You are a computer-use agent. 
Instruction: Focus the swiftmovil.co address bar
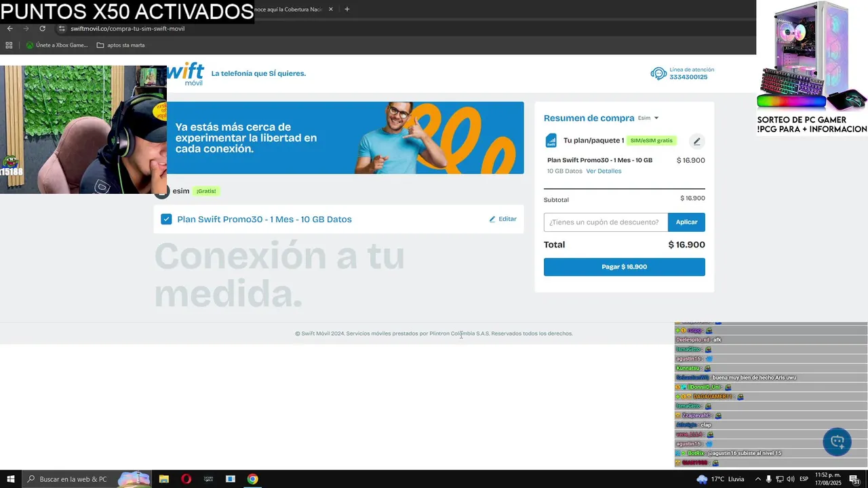coord(127,28)
